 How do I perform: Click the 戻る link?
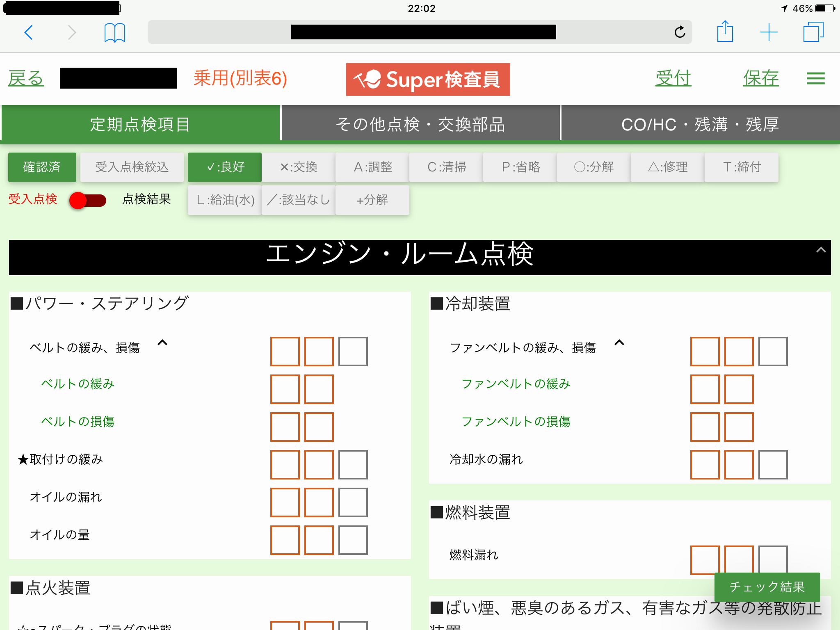coord(26,78)
